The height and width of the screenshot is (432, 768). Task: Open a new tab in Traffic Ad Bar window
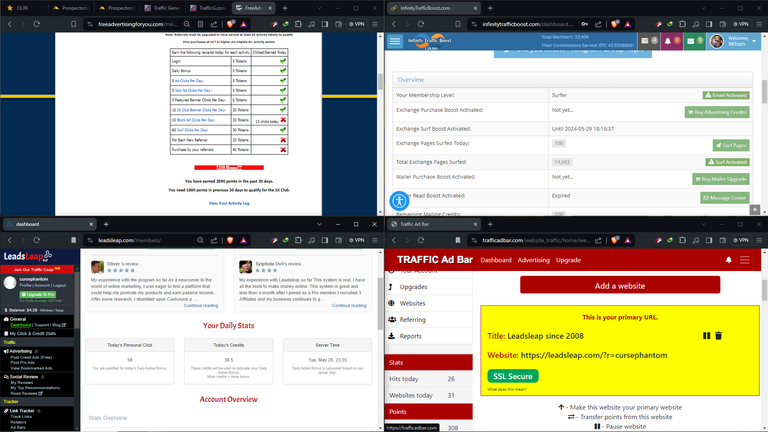[x=490, y=224]
